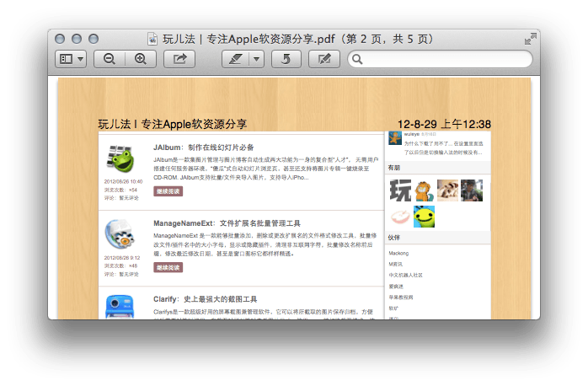Click the wuleye commenter avatar
588x386 pixels.
[395, 138]
